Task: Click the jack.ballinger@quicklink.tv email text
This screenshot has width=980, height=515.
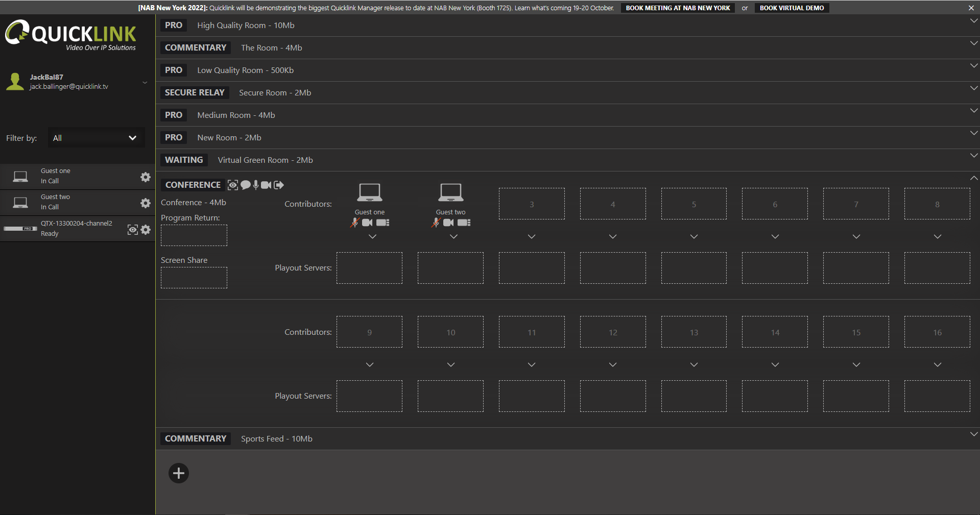Action: click(x=69, y=87)
